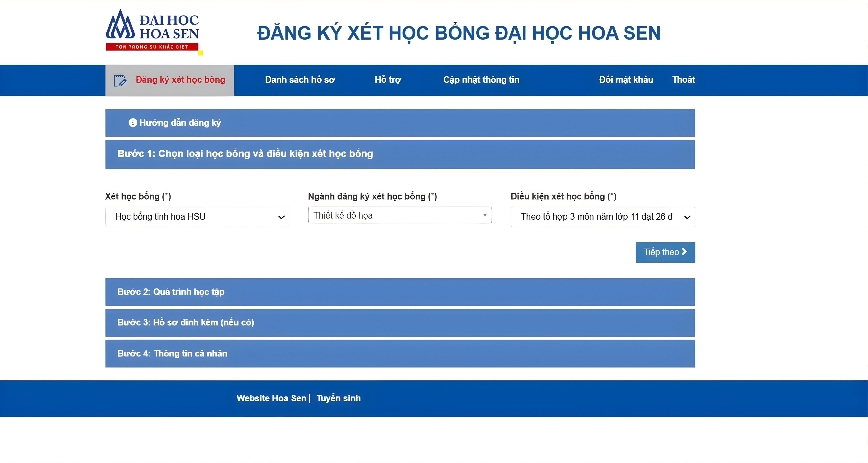Click the Đại Học Hoa Sen logo

pyautogui.click(x=153, y=30)
